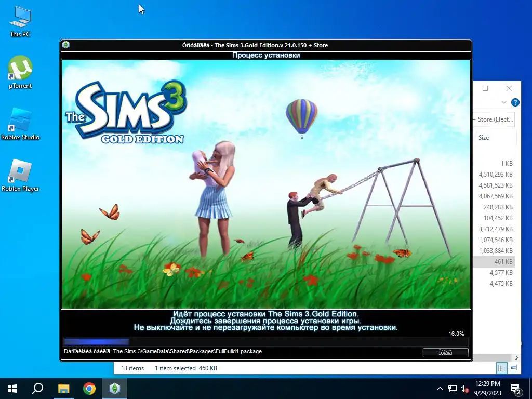Open File Explorer from the taskbar
The width and height of the screenshot is (532, 399).
coord(63,389)
